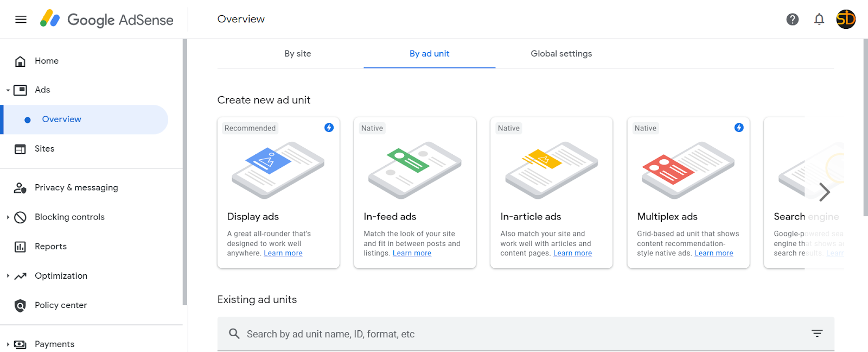Create an In-feed ads unit via its title
Image resolution: width=868 pixels, height=352 pixels.
coord(390,217)
